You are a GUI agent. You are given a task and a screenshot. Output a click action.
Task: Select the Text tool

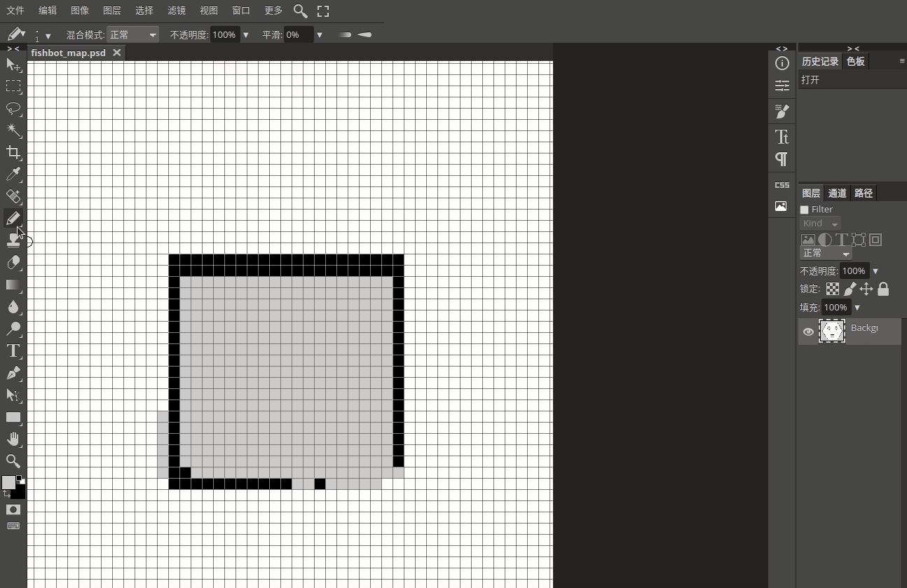[x=14, y=352]
